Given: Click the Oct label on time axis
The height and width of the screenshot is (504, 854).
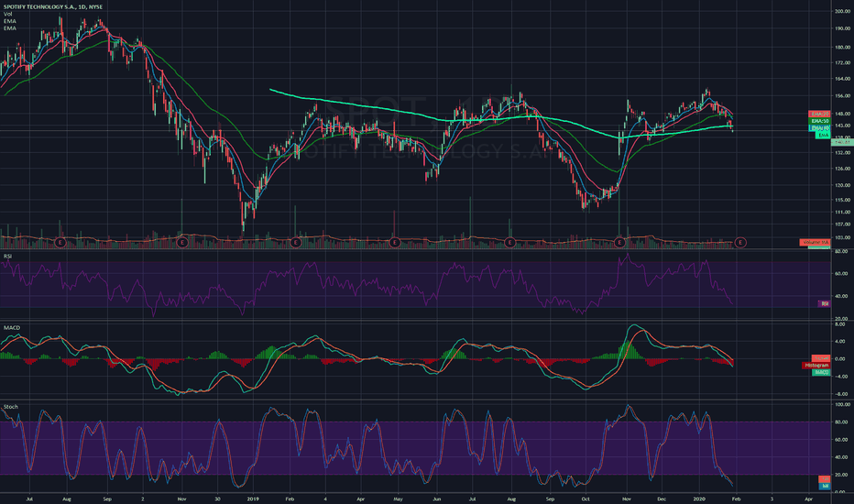Looking at the screenshot, I should (x=585, y=499).
